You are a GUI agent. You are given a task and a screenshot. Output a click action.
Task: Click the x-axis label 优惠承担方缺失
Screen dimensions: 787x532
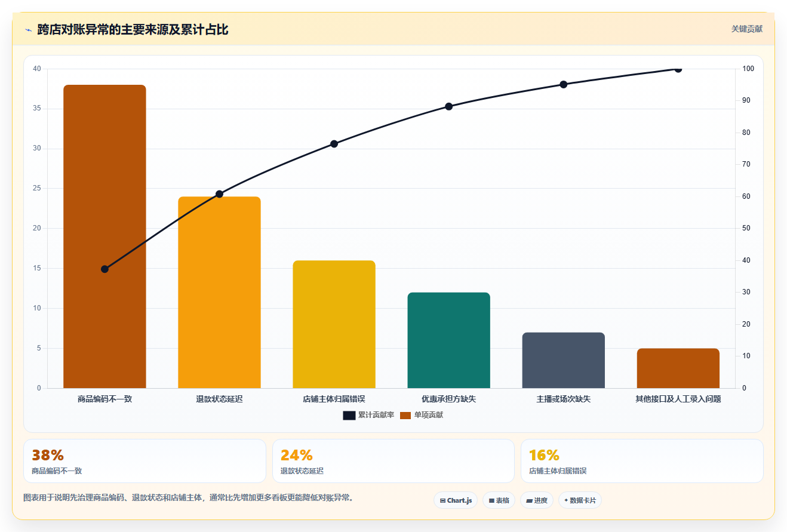tap(448, 399)
